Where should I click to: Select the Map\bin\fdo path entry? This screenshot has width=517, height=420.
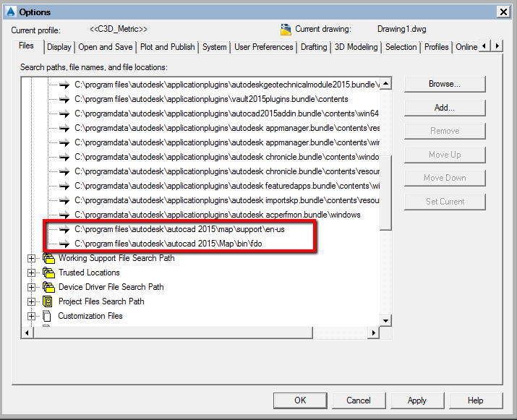168,244
